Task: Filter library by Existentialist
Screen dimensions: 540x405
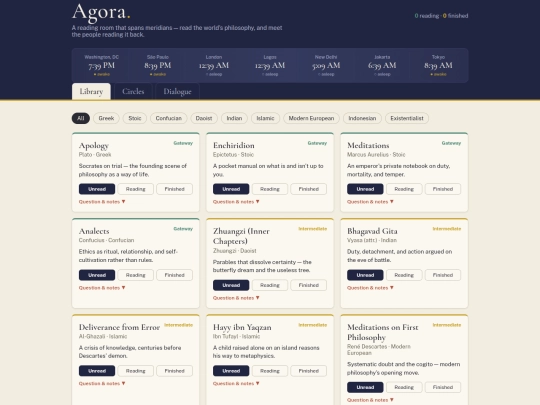Action: (407, 118)
